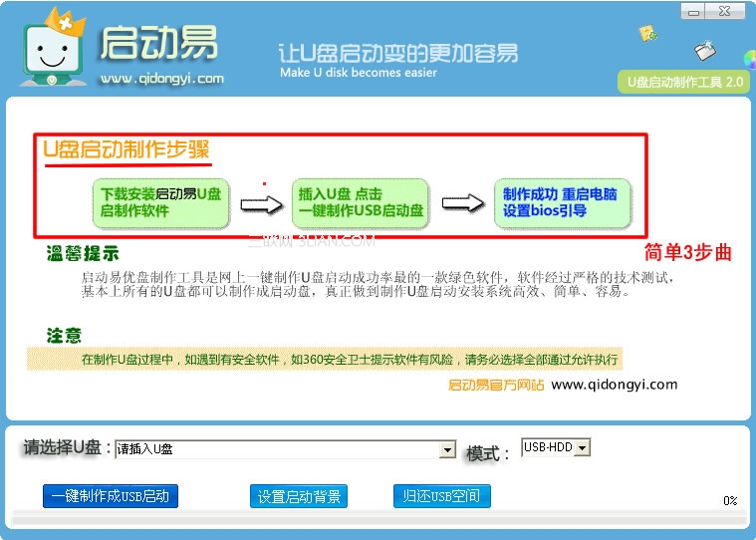Viewport: 756px width, 540px height.
Task: Click the yellow note icon with green badge
Action: 647,33
